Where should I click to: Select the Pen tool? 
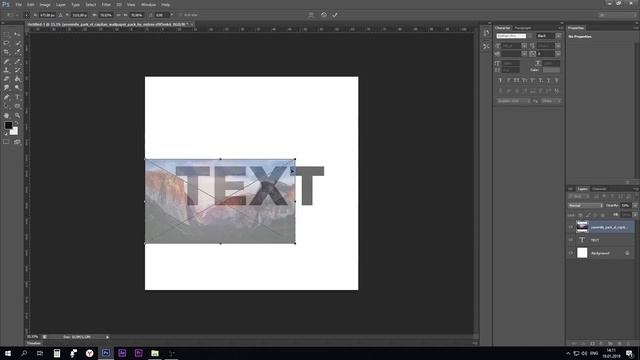coord(7,97)
